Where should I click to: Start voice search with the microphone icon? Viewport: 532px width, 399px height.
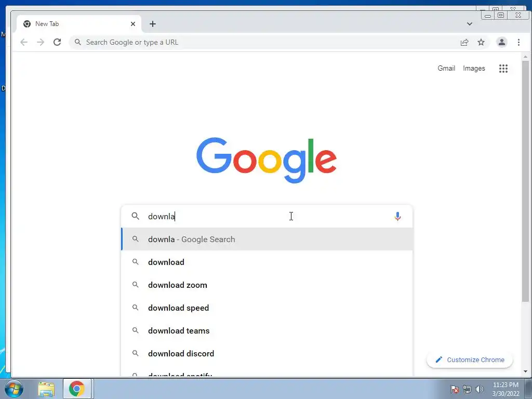tap(397, 216)
